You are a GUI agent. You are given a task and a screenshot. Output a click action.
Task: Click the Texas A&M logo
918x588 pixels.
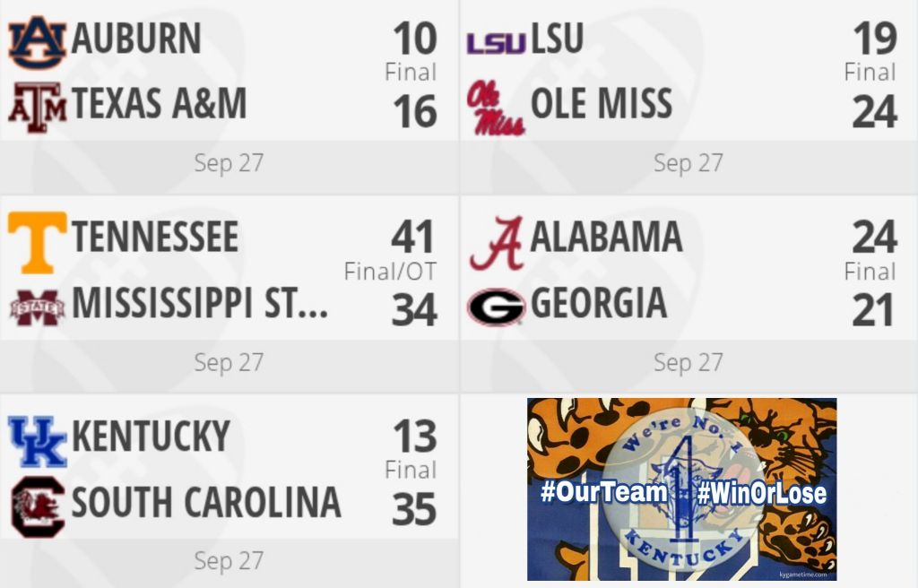pos(37,108)
